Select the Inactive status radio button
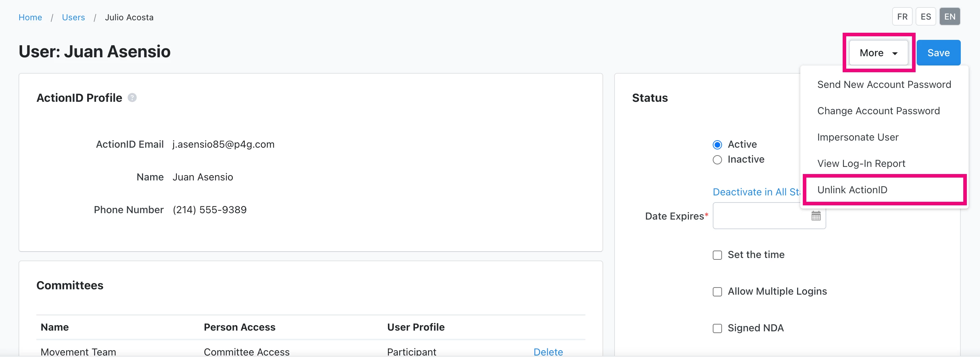Image resolution: width=980 pixels, height=358 pixels. (717, 159)
